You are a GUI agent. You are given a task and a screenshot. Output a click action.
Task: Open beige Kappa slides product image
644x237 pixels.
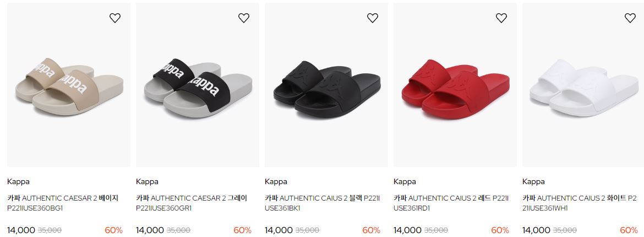click(x=69, y=85)
